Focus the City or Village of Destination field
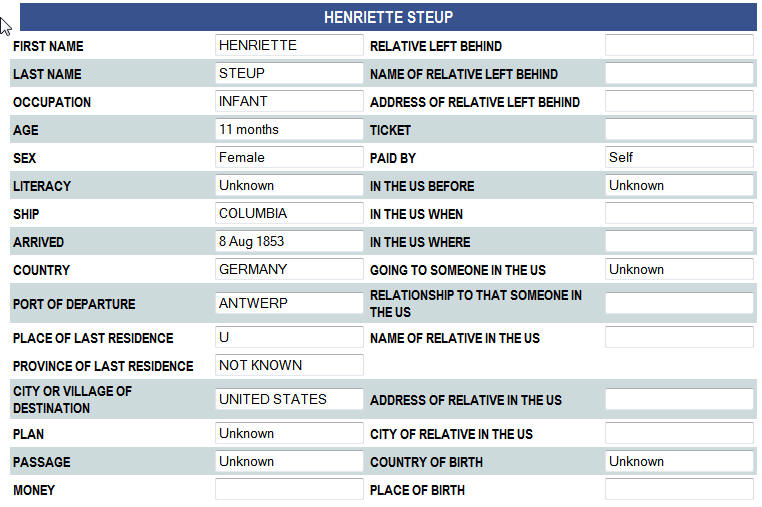 [289, 400]
